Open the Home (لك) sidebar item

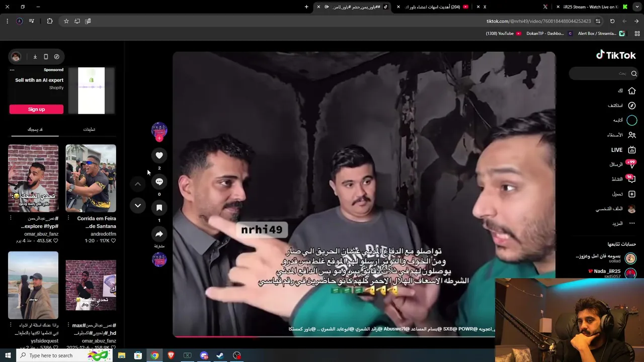(x=627, y=90)
